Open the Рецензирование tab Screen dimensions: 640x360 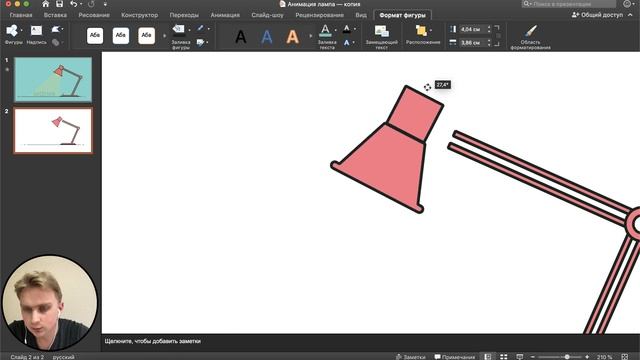(320, 15)
